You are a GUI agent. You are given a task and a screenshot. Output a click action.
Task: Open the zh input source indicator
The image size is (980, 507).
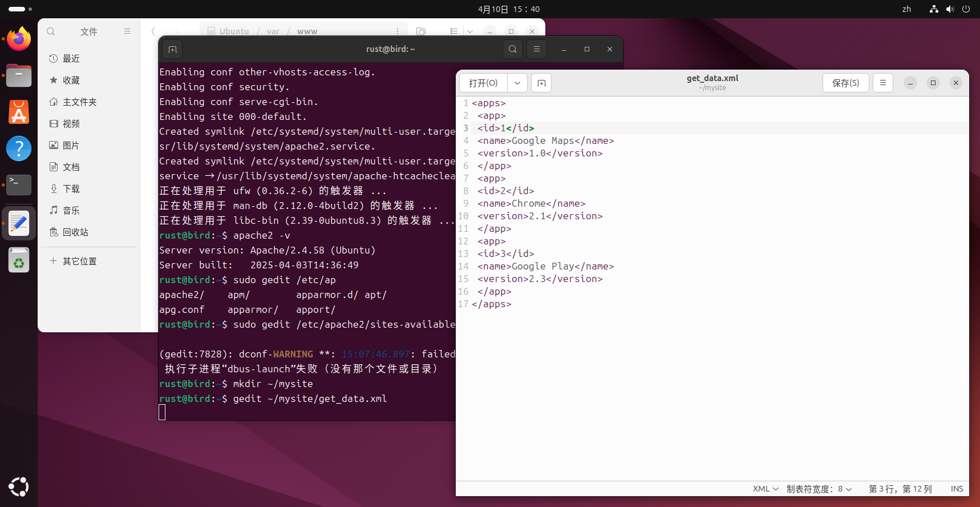click(906, 9)
